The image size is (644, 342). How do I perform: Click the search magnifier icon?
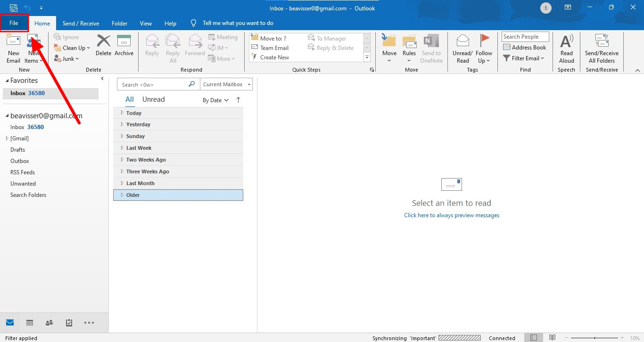pos(191,84)
